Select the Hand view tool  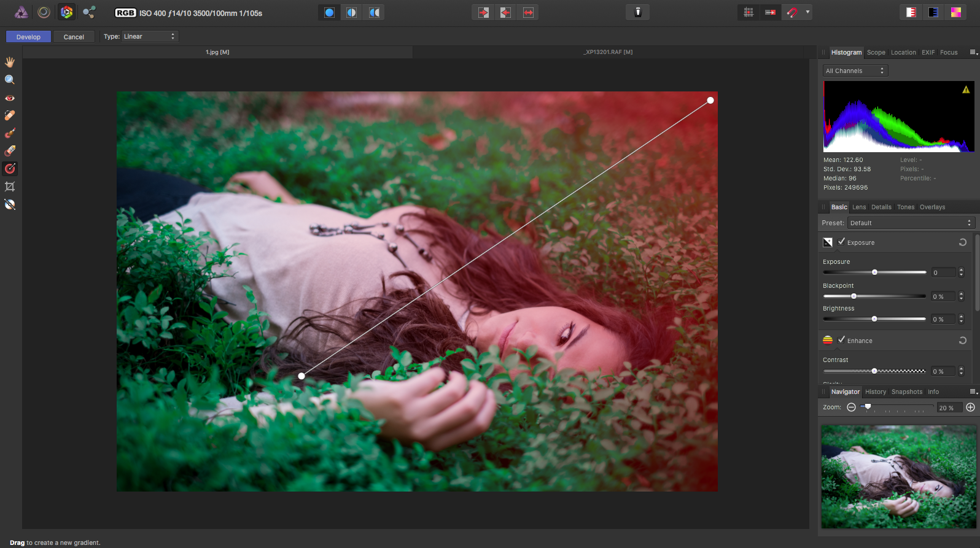click(x=10, y=62)
